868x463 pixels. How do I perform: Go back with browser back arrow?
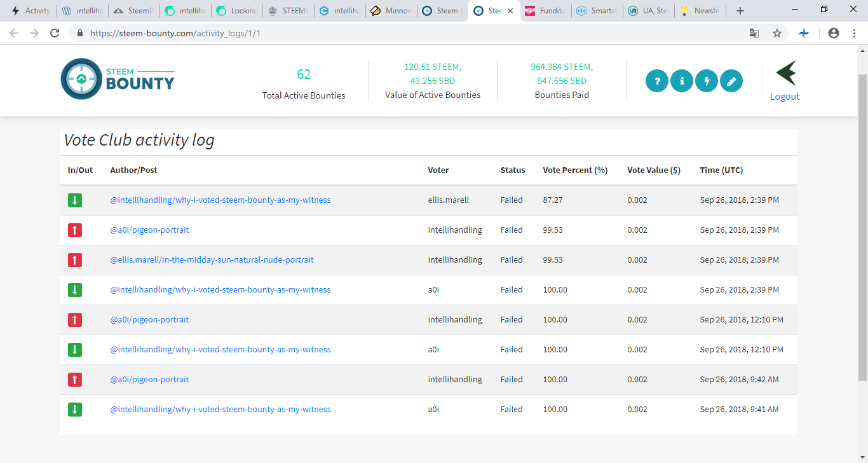14,33
